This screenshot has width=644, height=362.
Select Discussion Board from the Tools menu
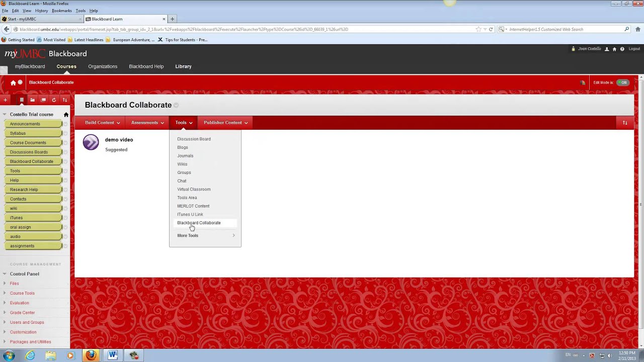point(194,139)
